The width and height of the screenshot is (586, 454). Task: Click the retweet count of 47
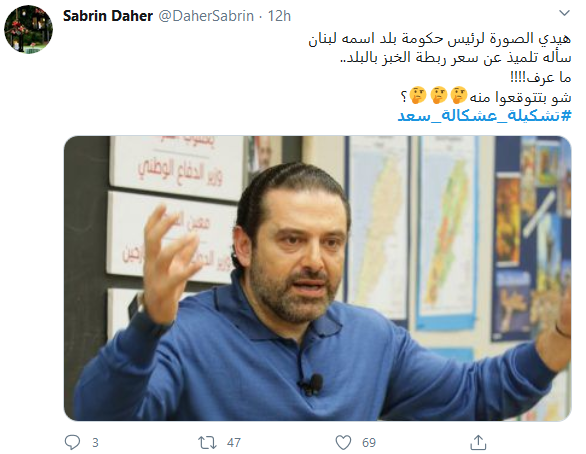tap(234, 443)
